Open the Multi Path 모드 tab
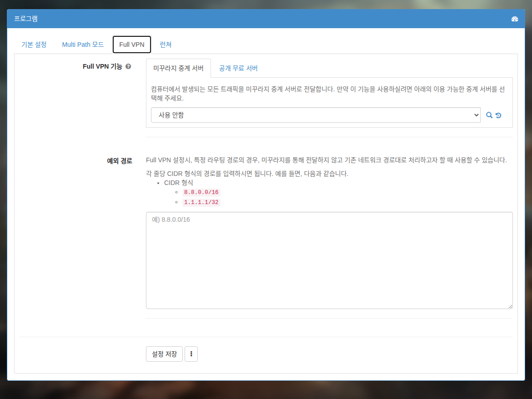532x399 pixels. pos(83,45)
